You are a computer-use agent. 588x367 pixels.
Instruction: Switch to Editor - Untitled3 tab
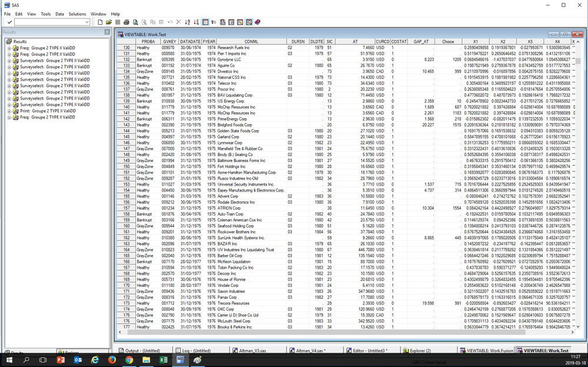[372, 351]
